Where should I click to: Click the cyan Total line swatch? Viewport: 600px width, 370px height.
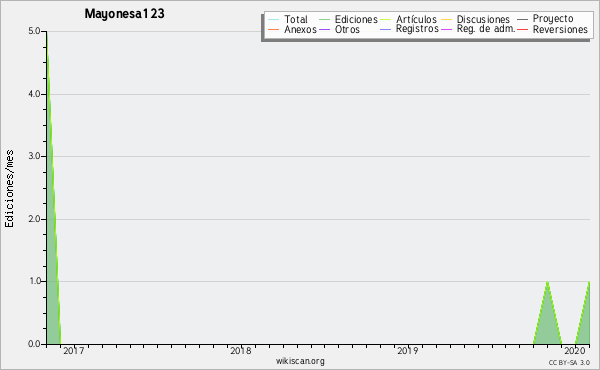pos(273,19)
